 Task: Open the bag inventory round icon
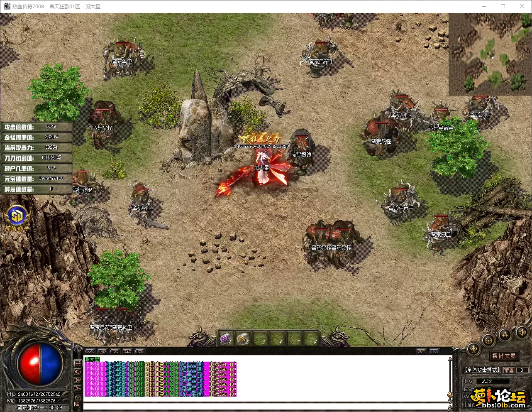[488, 341]
